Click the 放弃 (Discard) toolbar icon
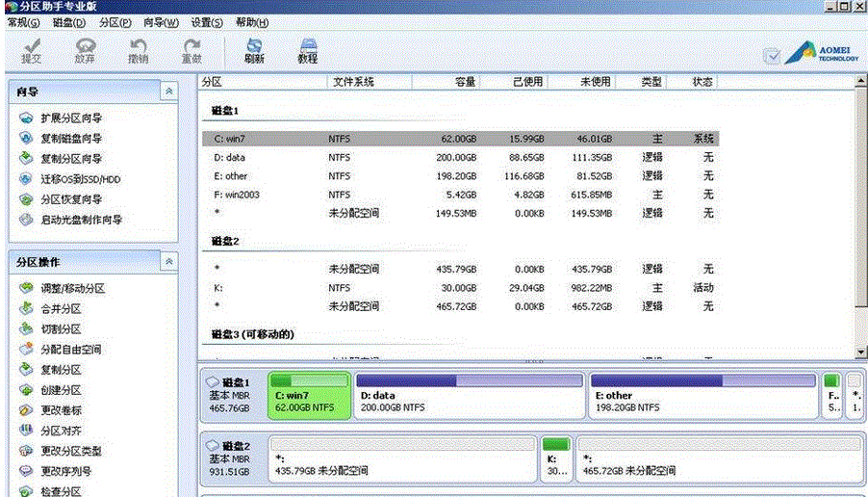Screen dimensions: 868x497 (x=85, y=50)
